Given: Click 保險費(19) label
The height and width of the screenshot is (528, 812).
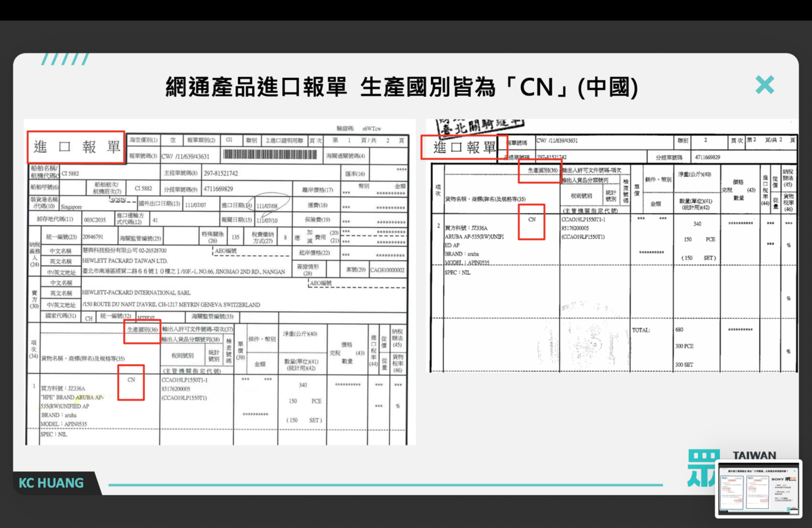Looking at the screenshot, I should tap(317, 220).
